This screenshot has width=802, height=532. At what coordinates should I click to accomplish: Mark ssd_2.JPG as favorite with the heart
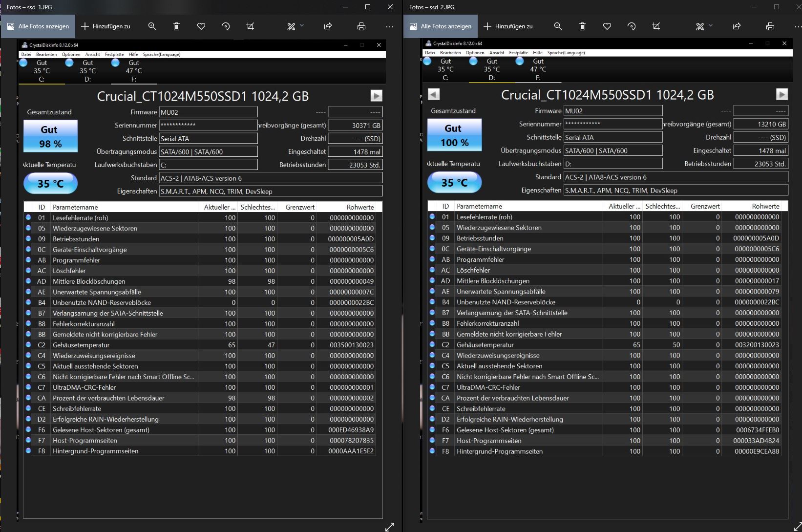point(607,26)
